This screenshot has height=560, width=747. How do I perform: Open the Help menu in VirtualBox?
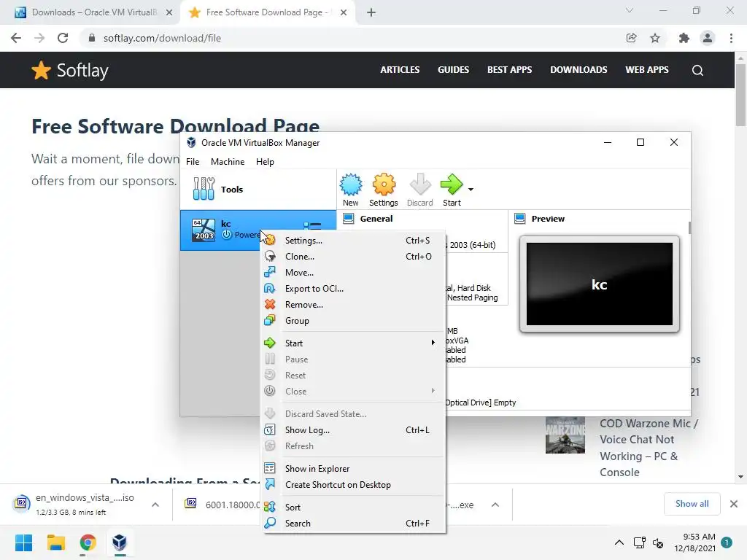click(x=265, y=162)
